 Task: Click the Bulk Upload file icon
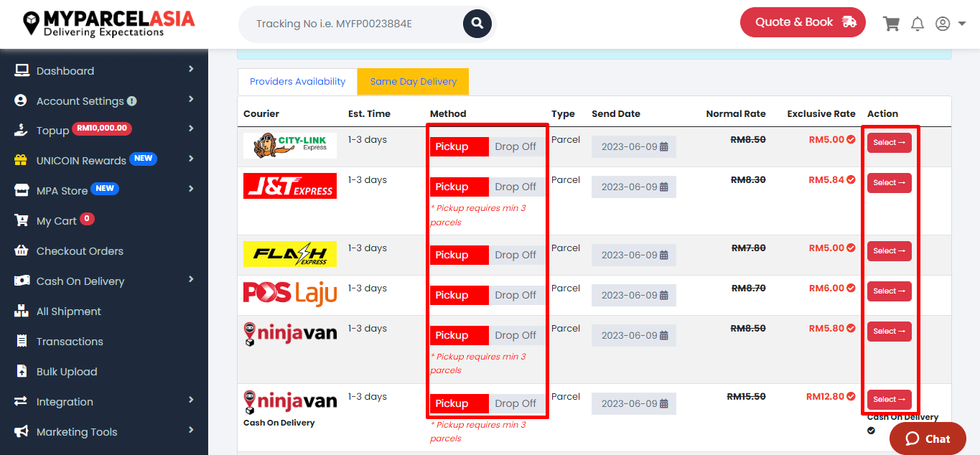(22, 372)
